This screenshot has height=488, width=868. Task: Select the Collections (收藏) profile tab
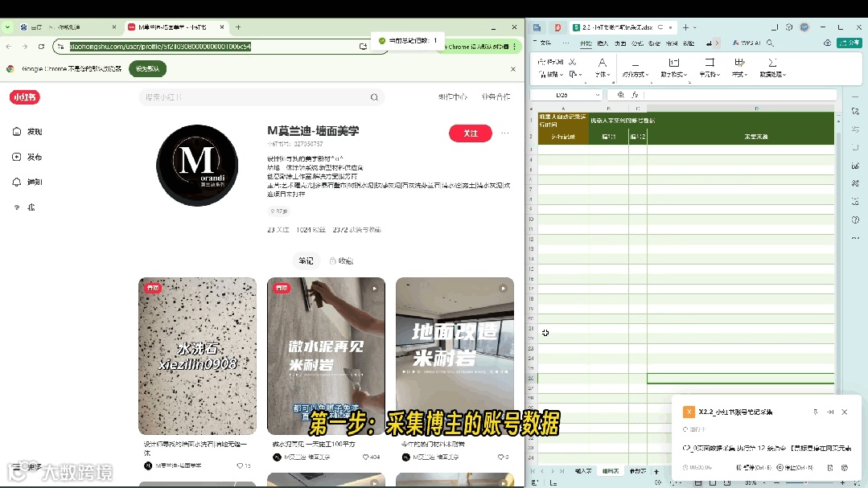tap(342, 260)
